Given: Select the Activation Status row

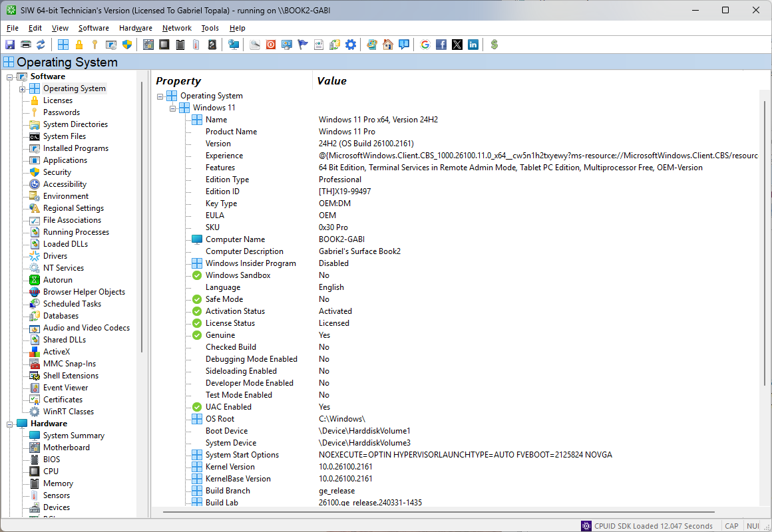Looking at the screenshot, I should (235, 311).
